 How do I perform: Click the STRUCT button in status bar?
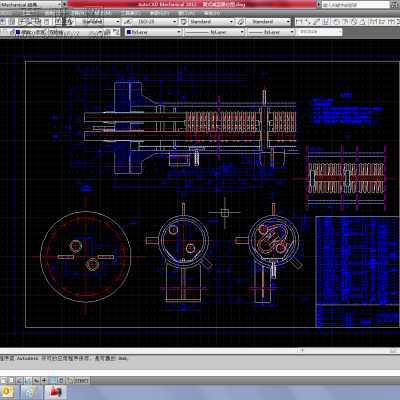click(78, 380)
